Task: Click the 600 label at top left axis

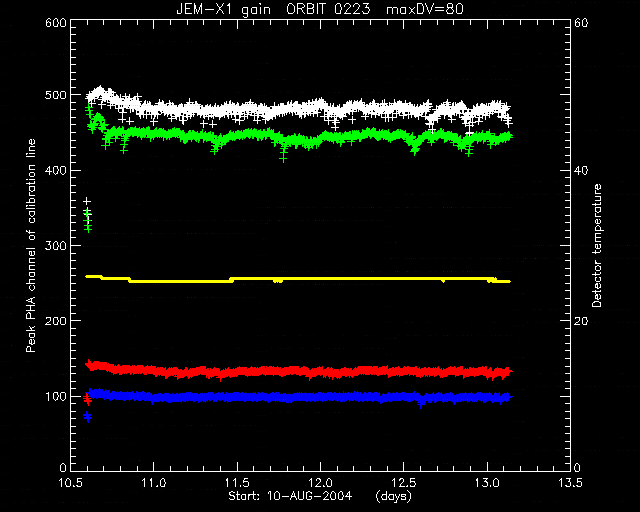Action: click(56, 23)
